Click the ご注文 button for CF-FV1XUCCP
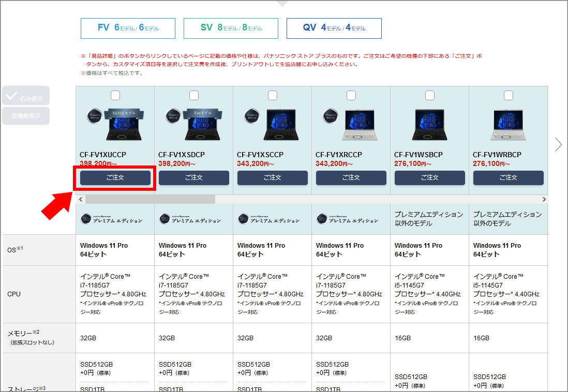Screen dimensions: 568x392 [x=115, y=178]
